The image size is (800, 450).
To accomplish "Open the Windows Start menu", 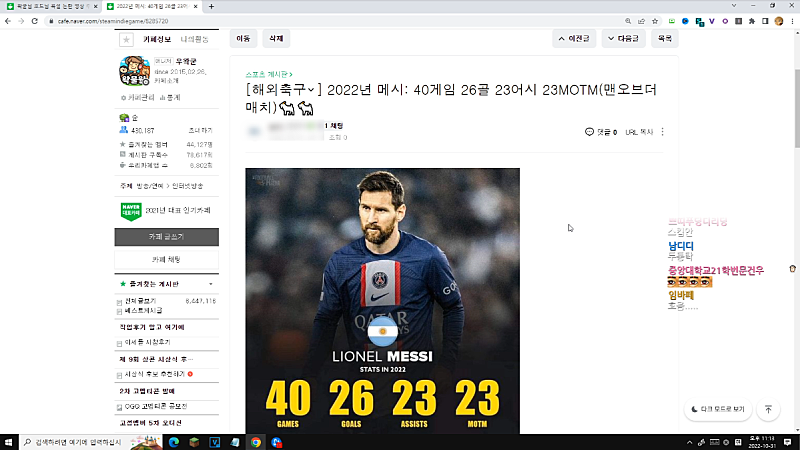I will click(x=9, y=441).
